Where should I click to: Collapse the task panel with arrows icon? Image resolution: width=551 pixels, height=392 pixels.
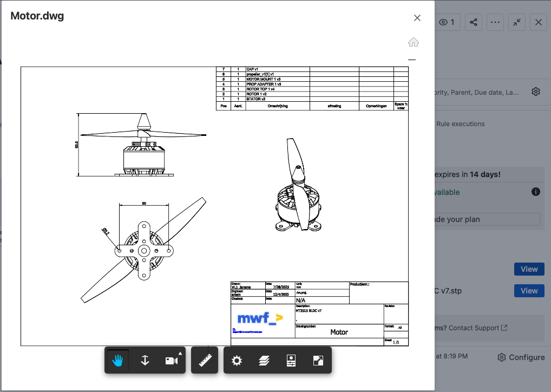pyautogui.click(x=517, y=22)
